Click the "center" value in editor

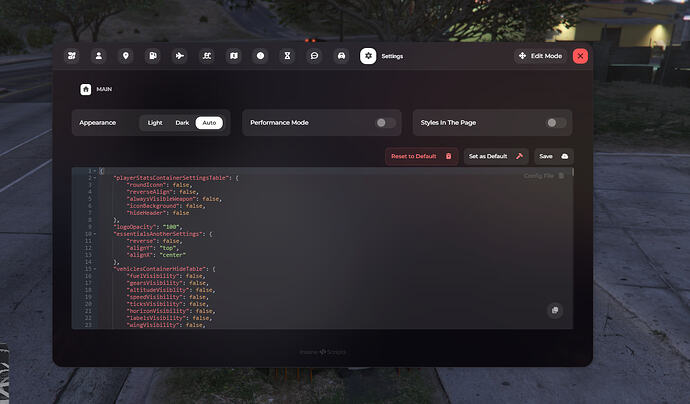point(173,255)
